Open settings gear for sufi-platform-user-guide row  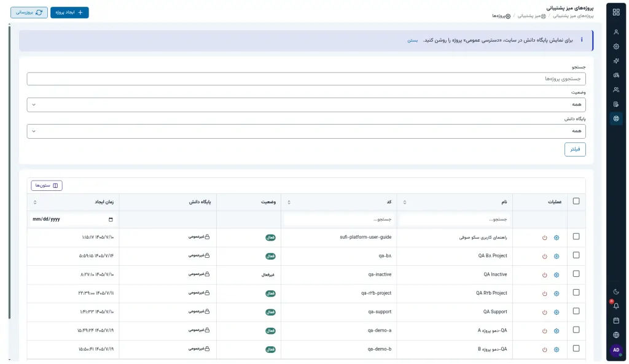click(557, 238)
